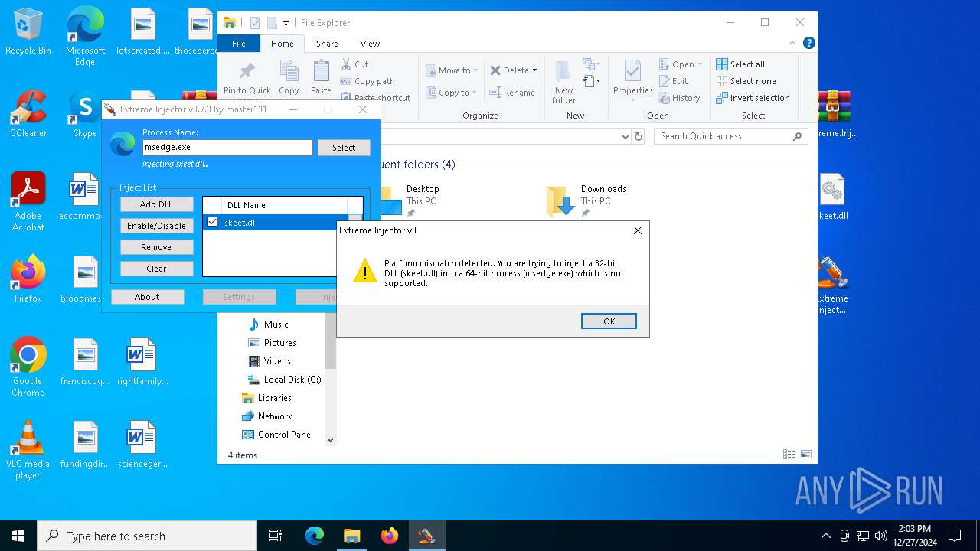Switch to the View ribbon tab
This screenshot has width=980, height=551.
coord(370,44)
